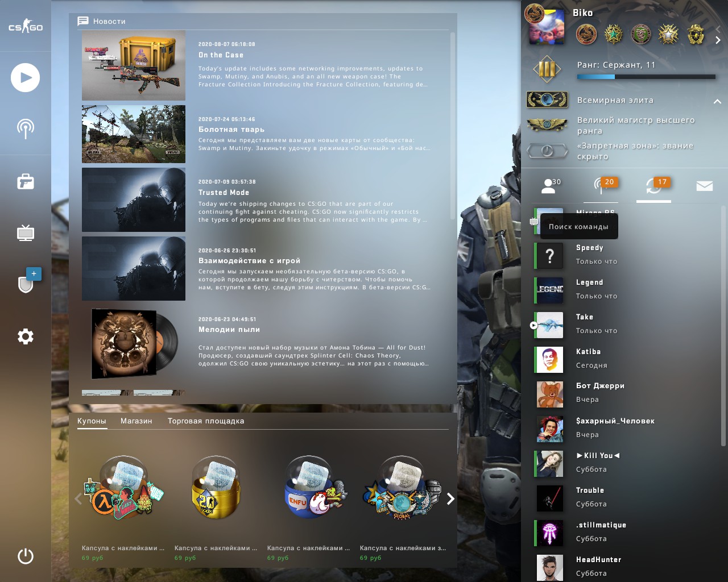Screen dimensions: 728x582
Task: Click the friends list scrollbar
Action: (723, 327)
